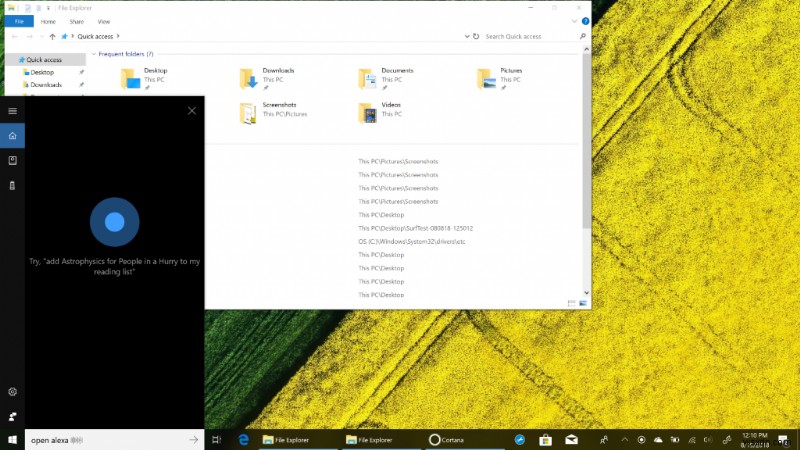Open network icon in system tray
800x450 pixels.
pos(692,440)
